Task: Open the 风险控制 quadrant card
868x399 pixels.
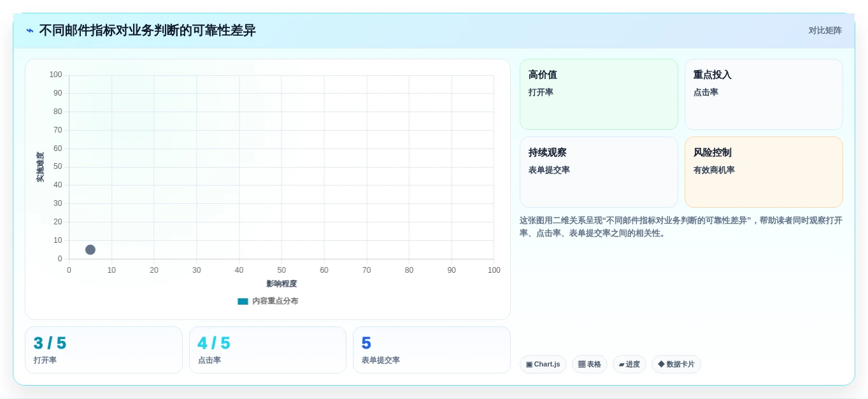Action: tap(764, 172)
